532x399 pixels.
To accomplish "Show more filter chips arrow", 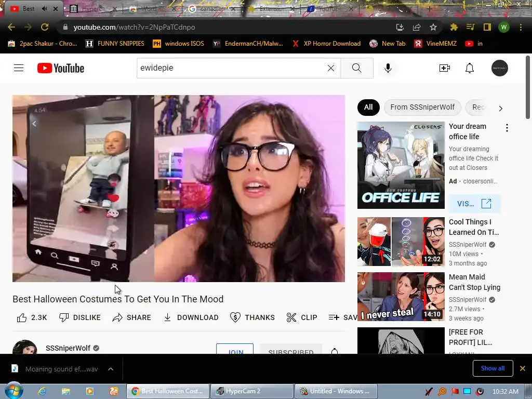I will pos(500,108).
